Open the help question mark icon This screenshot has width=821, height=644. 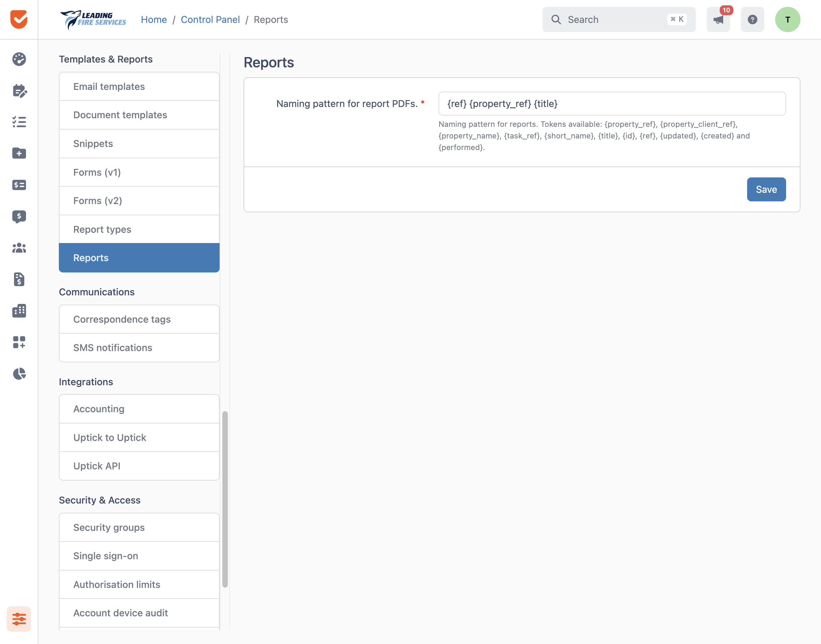pos(752,19)
